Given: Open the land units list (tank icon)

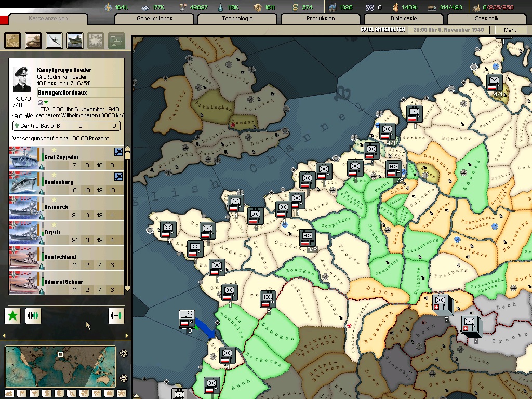Looking at the screenshot, I should tap(33, 41).
